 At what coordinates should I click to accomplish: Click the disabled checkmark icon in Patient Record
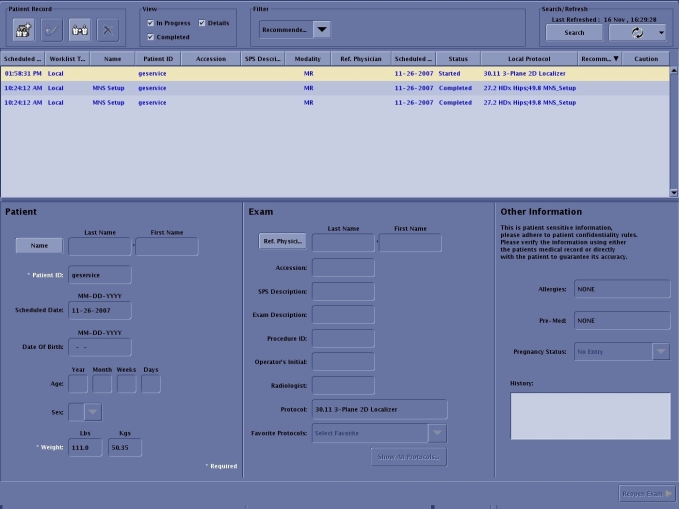pyautogui.click(x=50, y=30)
